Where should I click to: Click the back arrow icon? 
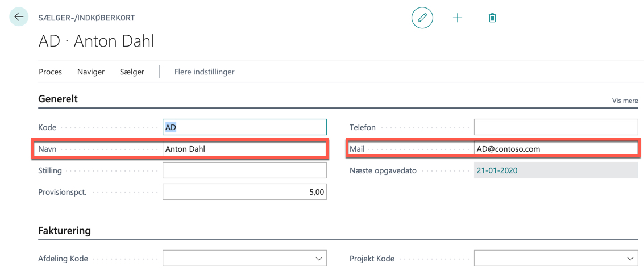click(x=19, y=17)
